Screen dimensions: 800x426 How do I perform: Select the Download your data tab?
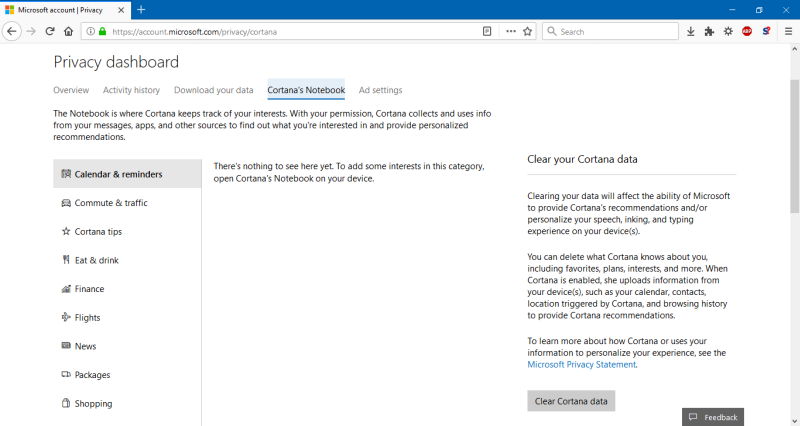213,90
